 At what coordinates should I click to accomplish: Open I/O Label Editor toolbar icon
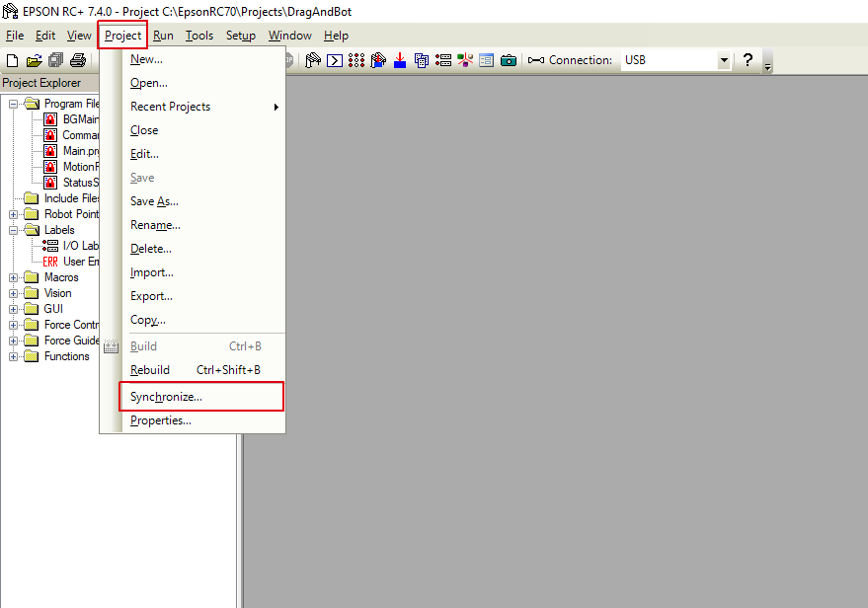[443, 60]
